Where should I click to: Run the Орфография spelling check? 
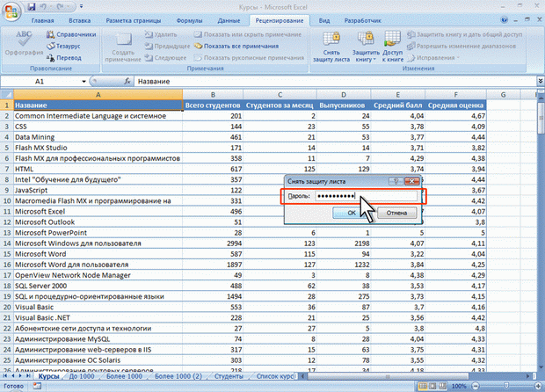coord(24,43)
